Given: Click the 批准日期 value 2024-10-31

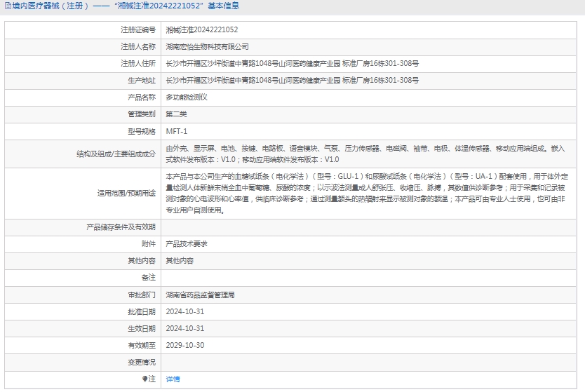Looking at the screenshot, I should [x=184, y=311].
